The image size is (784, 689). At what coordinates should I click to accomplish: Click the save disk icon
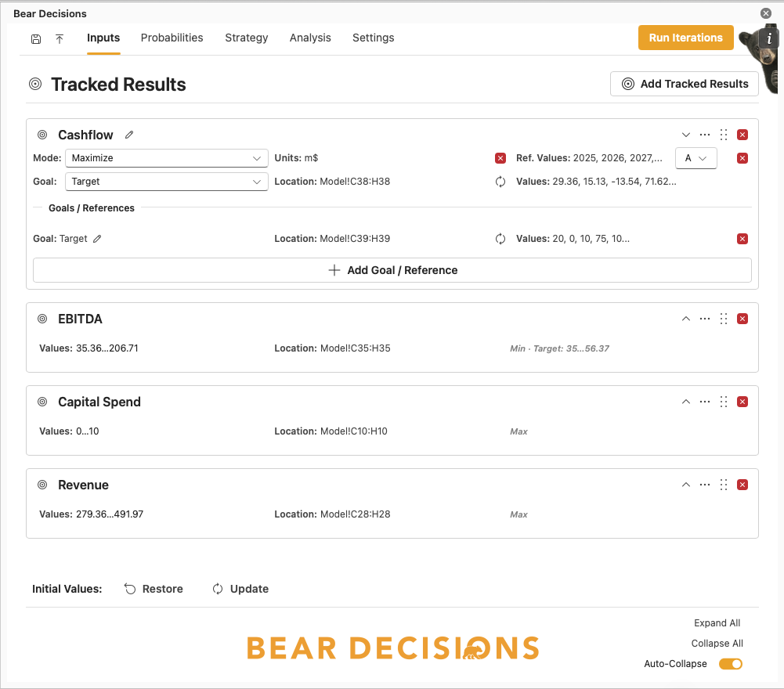(x=36, y=39)
